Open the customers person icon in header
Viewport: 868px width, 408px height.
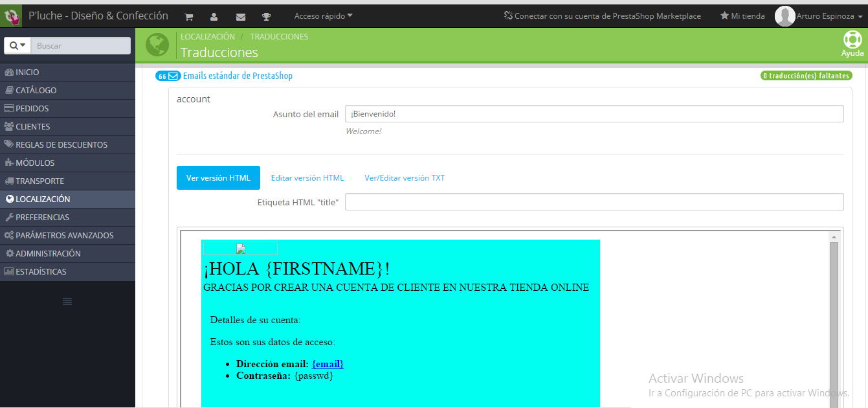coord(214,16)
